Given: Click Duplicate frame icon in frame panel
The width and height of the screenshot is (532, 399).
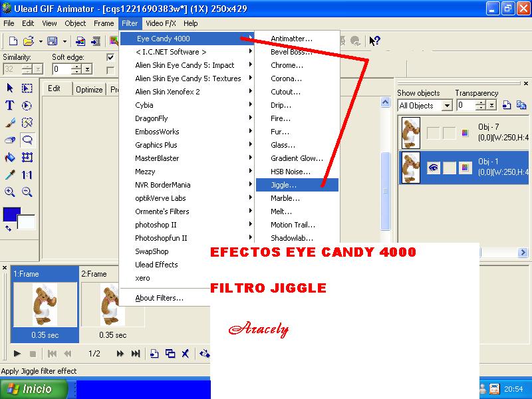Looking at the screenshot, I should [x=170, y=354].
